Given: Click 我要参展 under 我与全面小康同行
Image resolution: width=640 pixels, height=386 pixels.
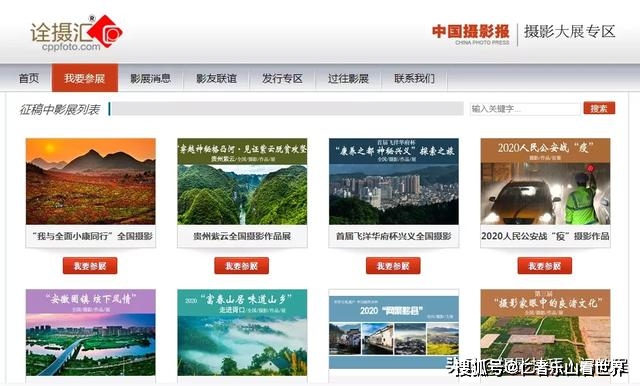Looking at the screenshot, I should coord(90,266).
